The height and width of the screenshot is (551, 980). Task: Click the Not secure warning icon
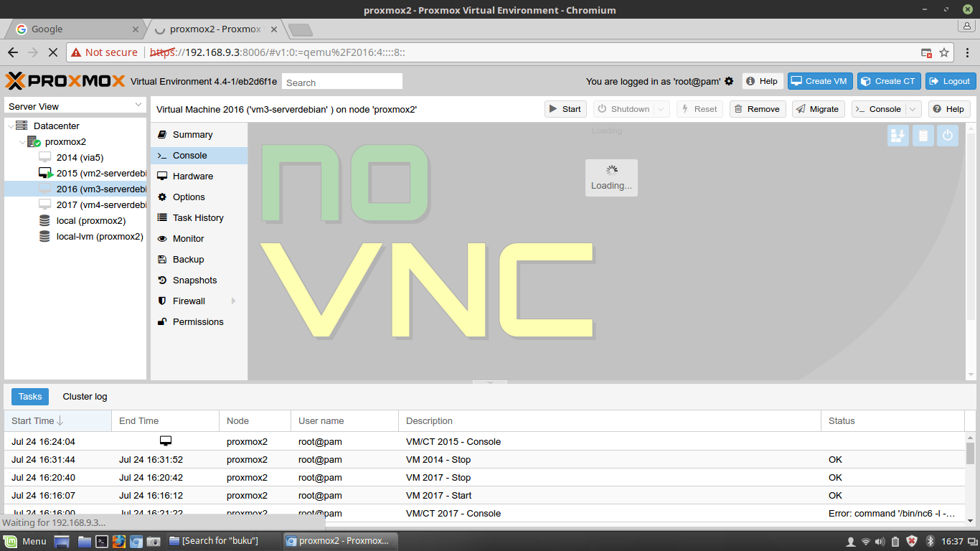pos(76,52)
